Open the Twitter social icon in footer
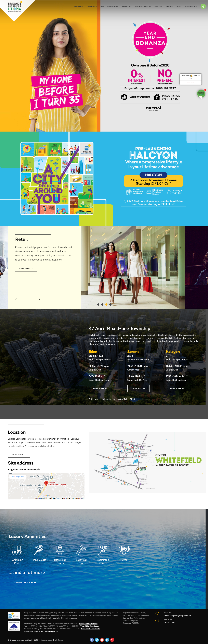This screenshot has width=208, height=644. 97,640
